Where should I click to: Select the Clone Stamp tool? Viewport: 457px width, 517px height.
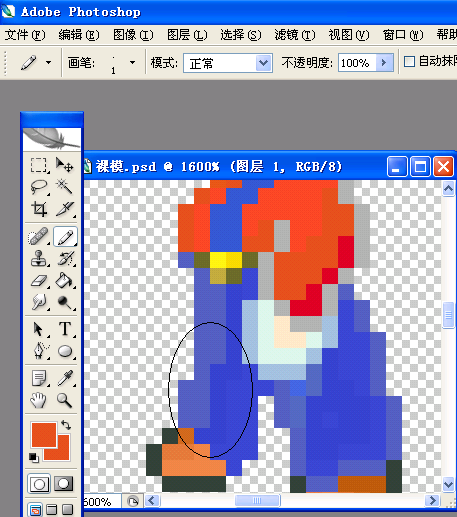coord(39,258)
